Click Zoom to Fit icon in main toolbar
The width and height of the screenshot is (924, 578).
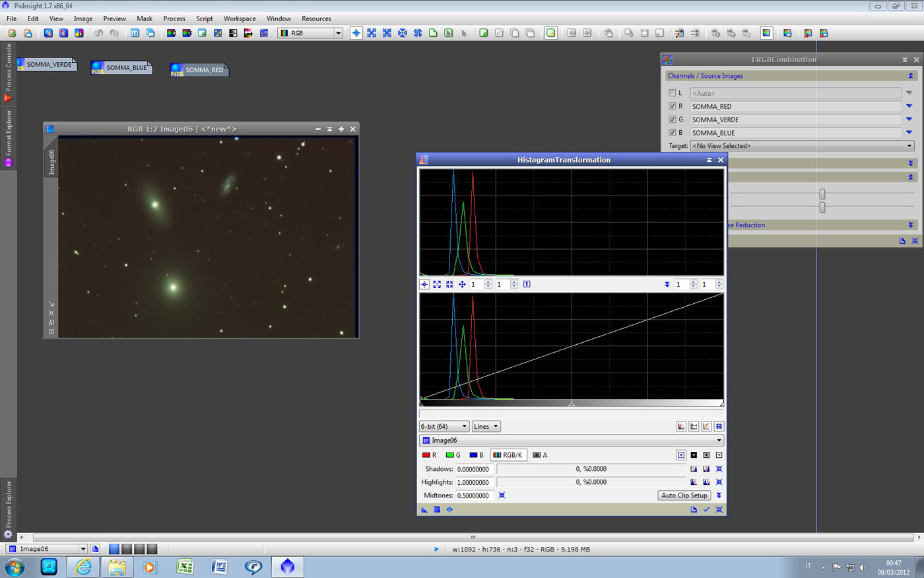coord(372,33)
